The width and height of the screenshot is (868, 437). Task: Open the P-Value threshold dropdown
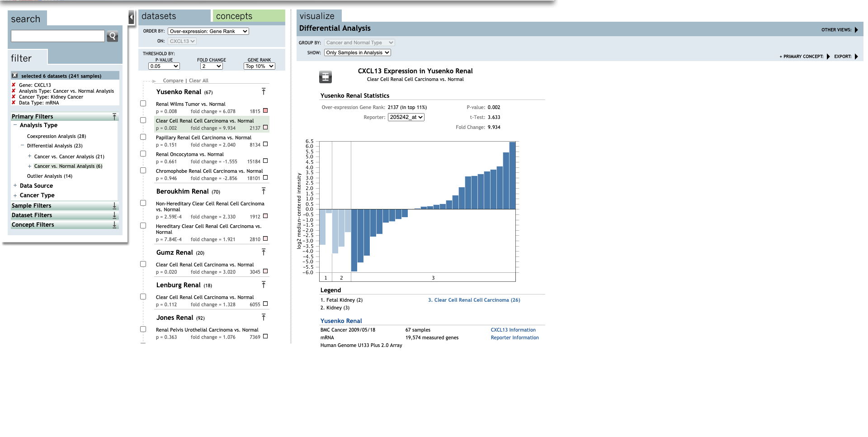[x=164, y=66]
